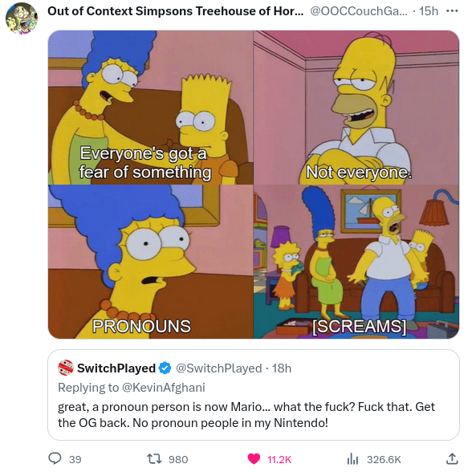Open the '[SCREAMS]' image panel
The height and width of the screenshot is (476, 472).
point(356,262)
